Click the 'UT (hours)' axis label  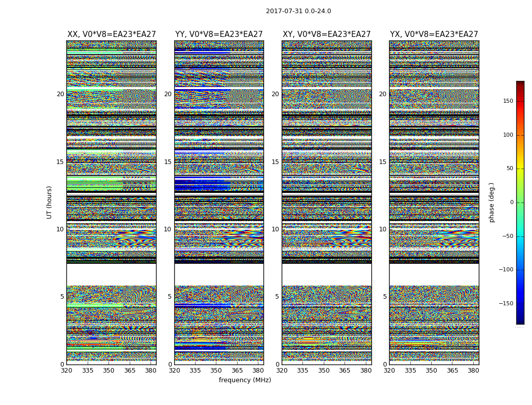point(49,202)
